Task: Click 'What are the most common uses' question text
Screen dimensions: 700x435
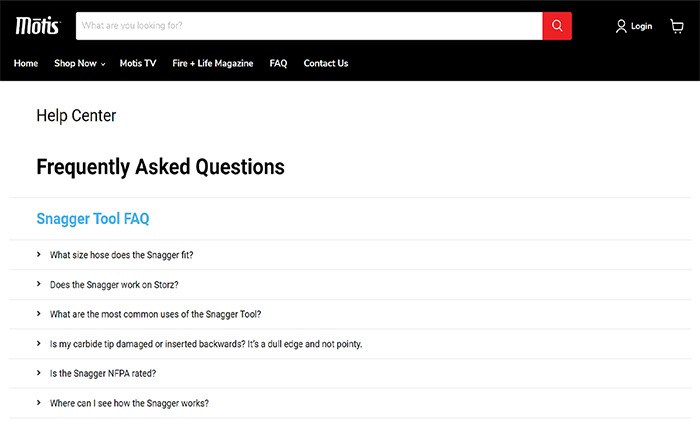Action: (x=155, y=314)
